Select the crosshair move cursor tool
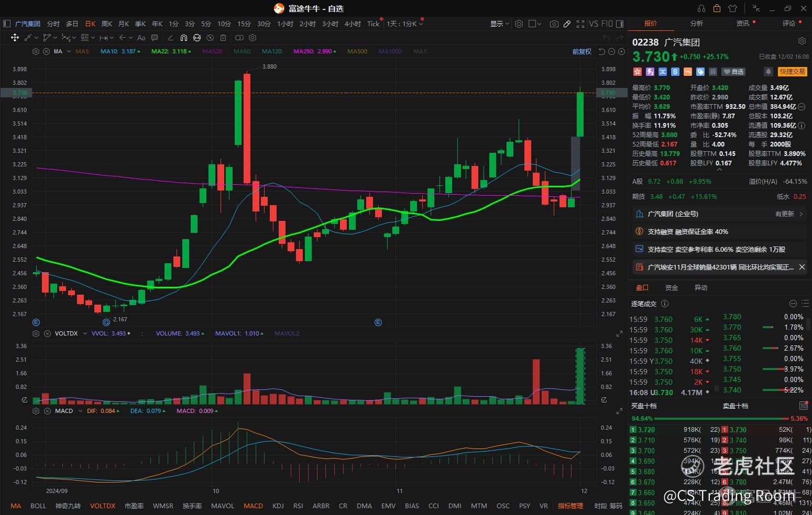The width and height of the screenshot is (812, 515). (x=15, y=38)
